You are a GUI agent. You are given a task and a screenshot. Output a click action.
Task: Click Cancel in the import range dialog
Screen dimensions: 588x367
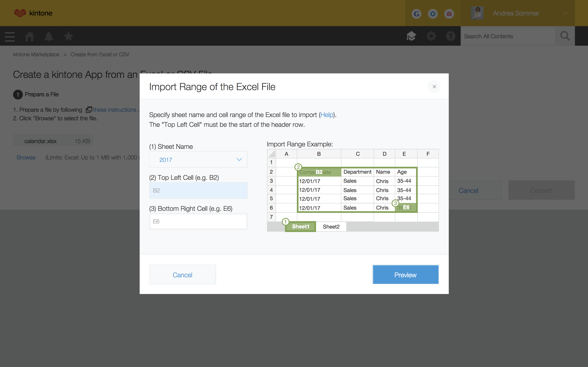tap(183, 275)
